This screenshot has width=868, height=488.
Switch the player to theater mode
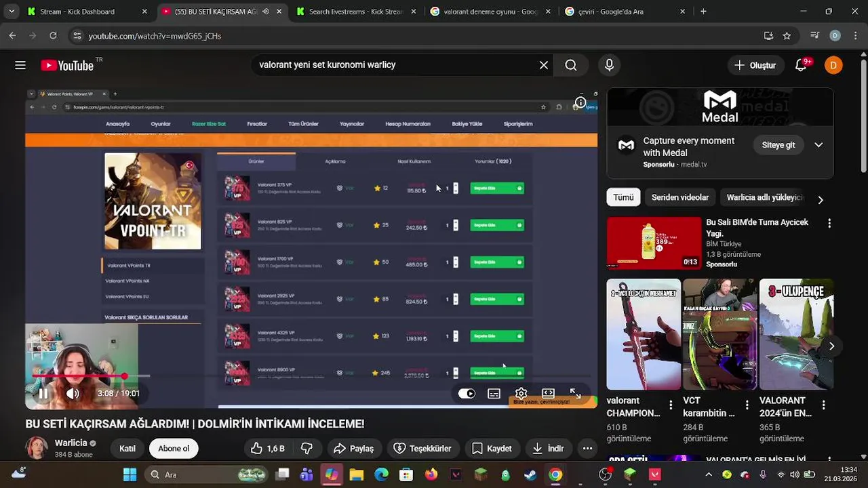[x=548, y=393]
